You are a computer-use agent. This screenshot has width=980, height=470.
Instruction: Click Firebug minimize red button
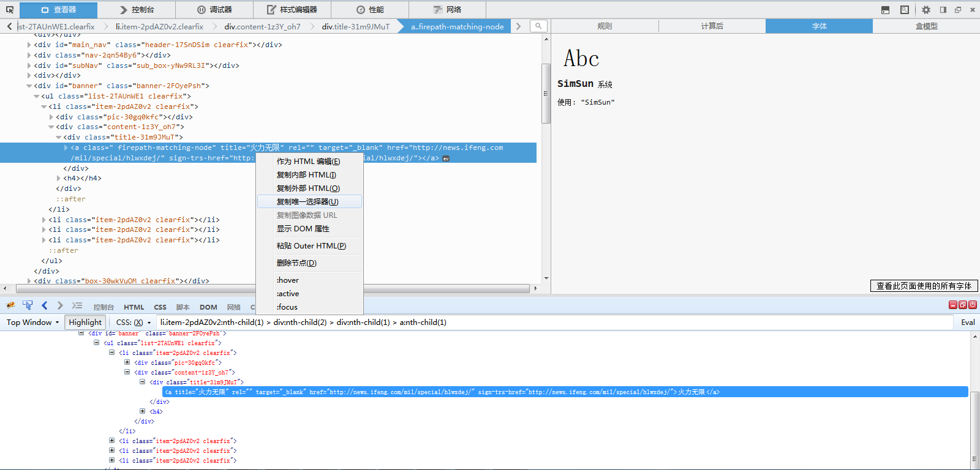click(x=953, y=305)
